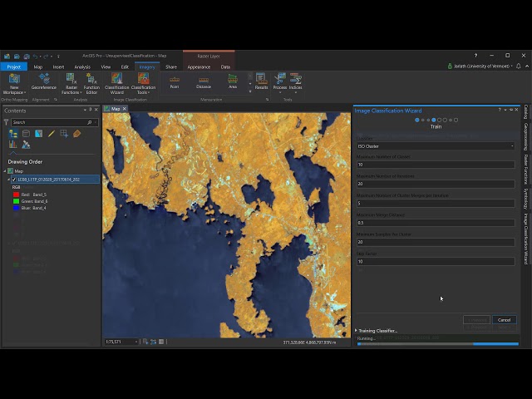Click the Minimum Samples Per Cluster field
The width and height of the screenshot is (532, 399).
[436, 242]
